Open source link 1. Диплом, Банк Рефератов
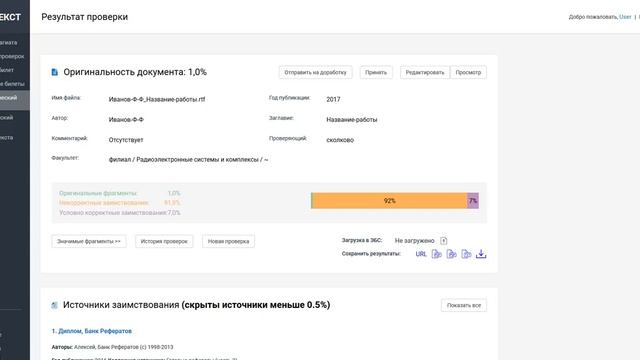 (x=92, y=331)
